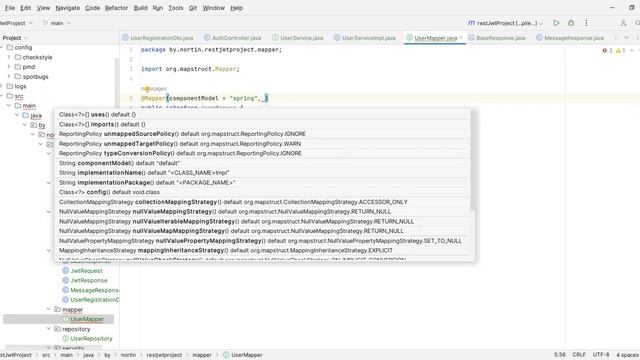Screen dimensions: 640x360
Task: Switch to AuthController.java tab
Action: [232, 38]
